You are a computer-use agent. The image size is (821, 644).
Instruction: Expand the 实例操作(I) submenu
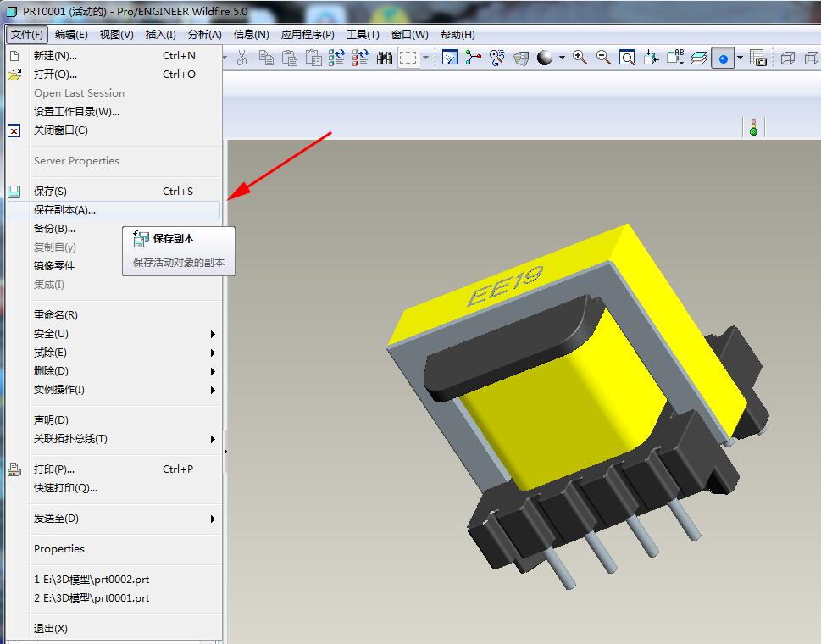[213, 390]
